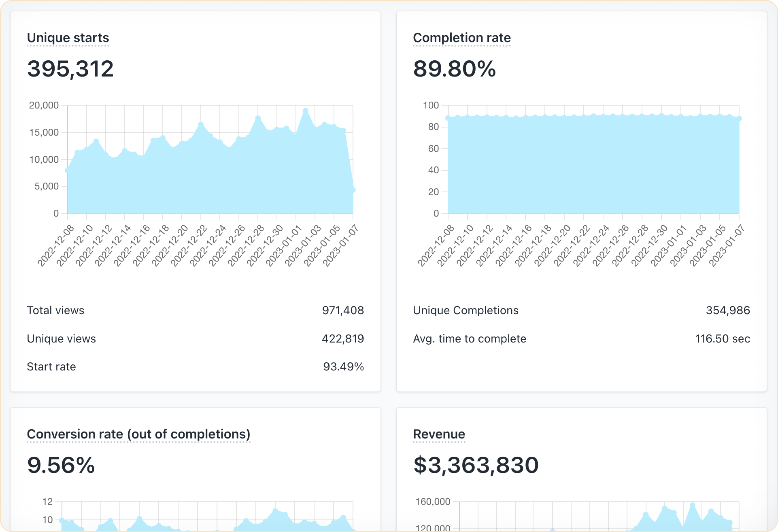
Task: Click the 60 axis label in Completion rate chart
Action: point(434,149)
